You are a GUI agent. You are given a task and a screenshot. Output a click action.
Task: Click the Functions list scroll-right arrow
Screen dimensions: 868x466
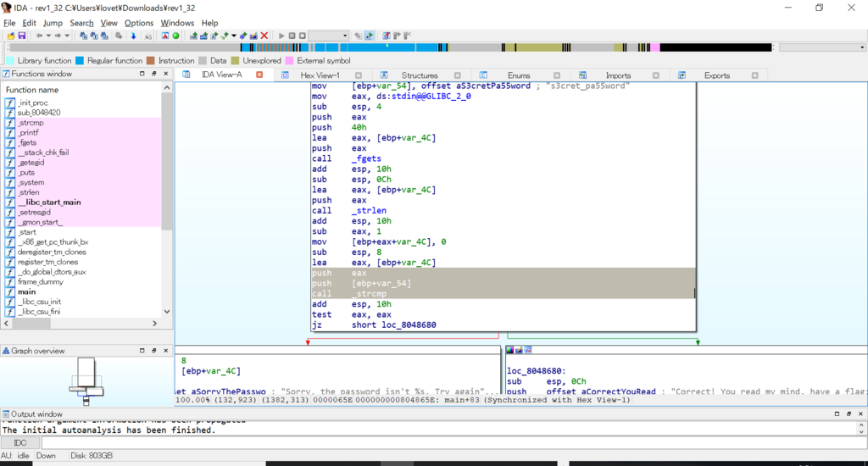(x=154, y=323)
